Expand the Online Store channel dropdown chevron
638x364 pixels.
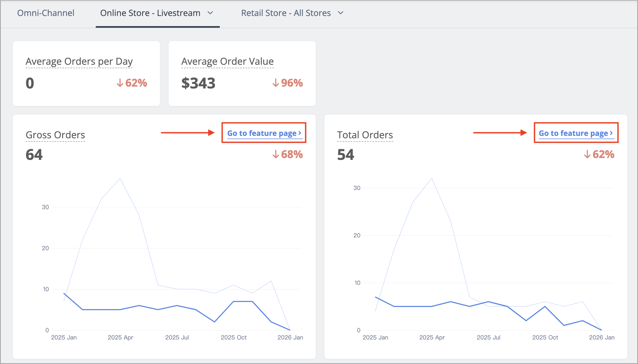point(210,13)
